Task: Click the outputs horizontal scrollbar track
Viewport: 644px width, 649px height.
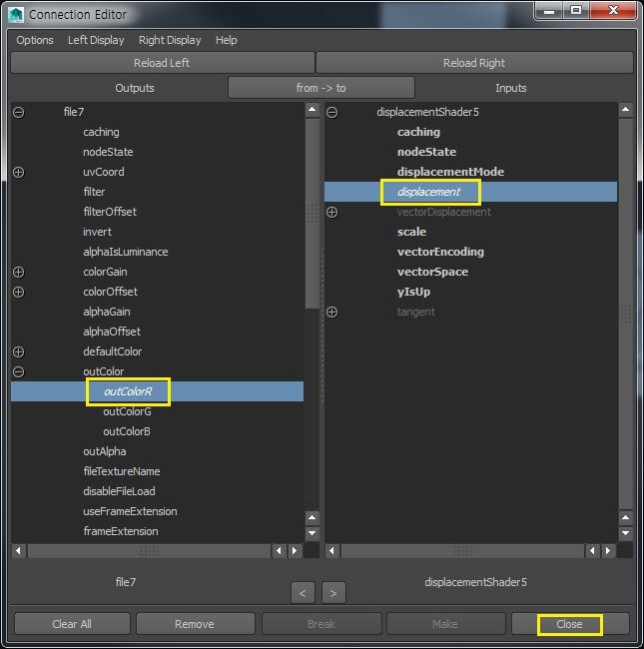Action: tap(149, 551)
